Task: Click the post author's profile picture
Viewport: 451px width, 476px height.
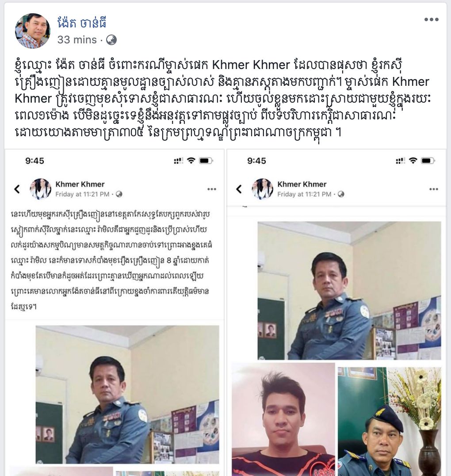Action: click(x=33, y=31)
